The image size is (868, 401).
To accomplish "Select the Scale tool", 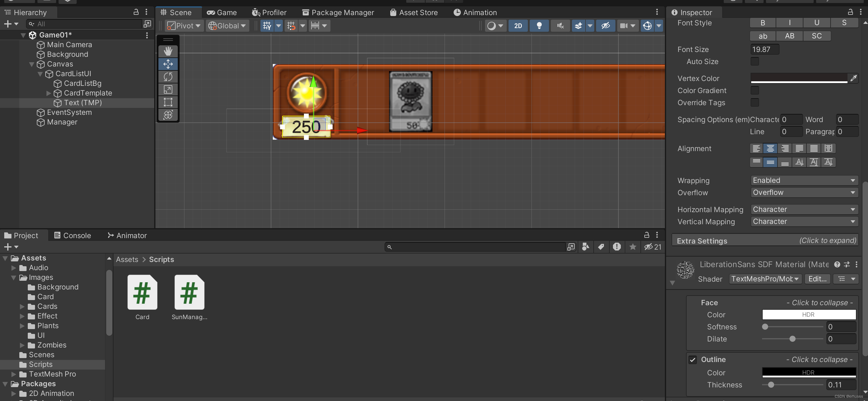I will click(168, 89).
